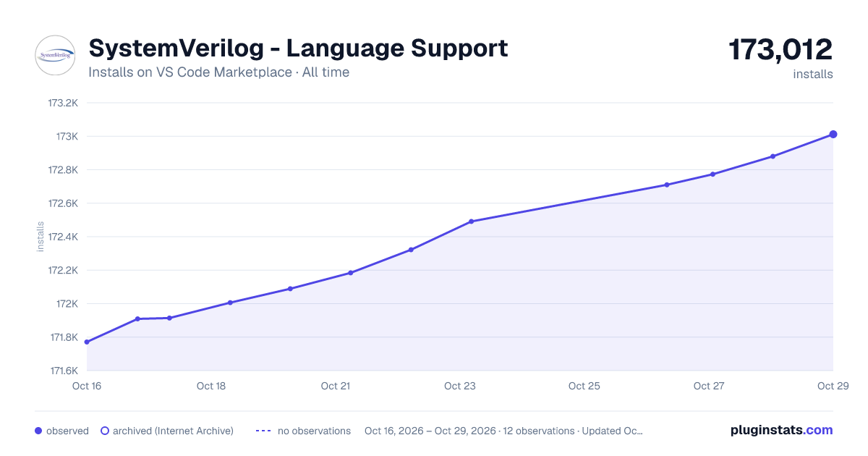Image resolution: width=868 pixels, height=456 pixels.
Task: Click the vertical installs axis title
Action: pos(41,237)
